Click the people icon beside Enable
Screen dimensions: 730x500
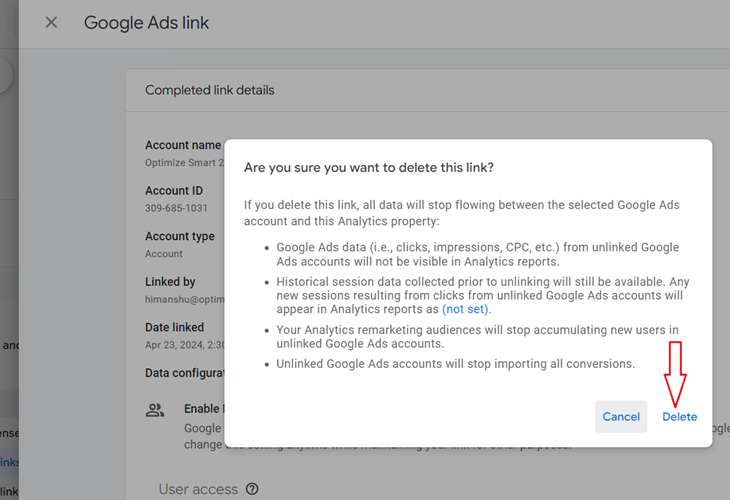[155, 410]
